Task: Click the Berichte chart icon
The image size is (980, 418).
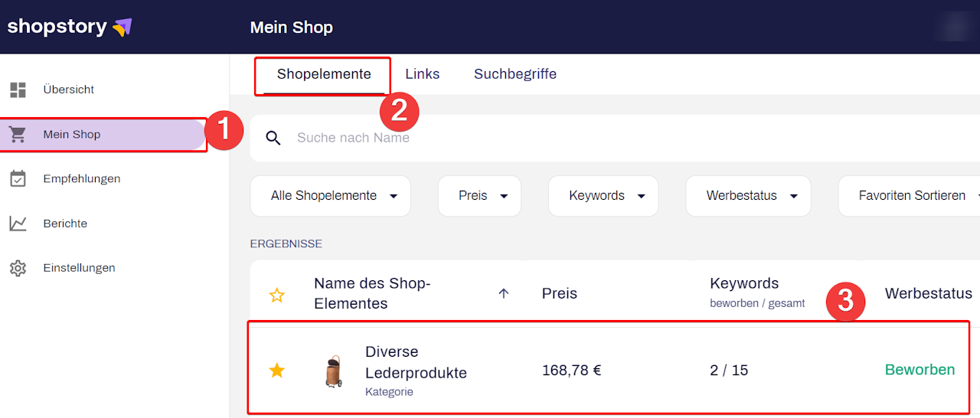Action: pyautogui.click(x=18, y=224)
